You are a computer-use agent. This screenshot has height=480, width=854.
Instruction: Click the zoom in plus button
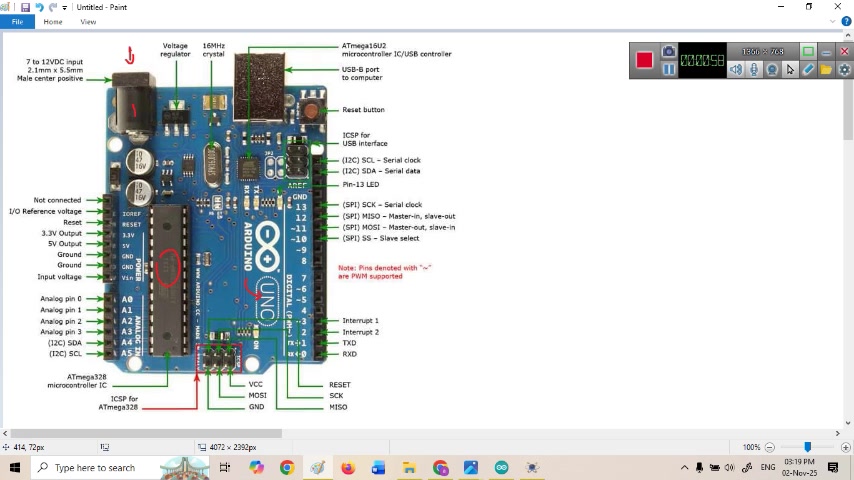click(845, 447)
